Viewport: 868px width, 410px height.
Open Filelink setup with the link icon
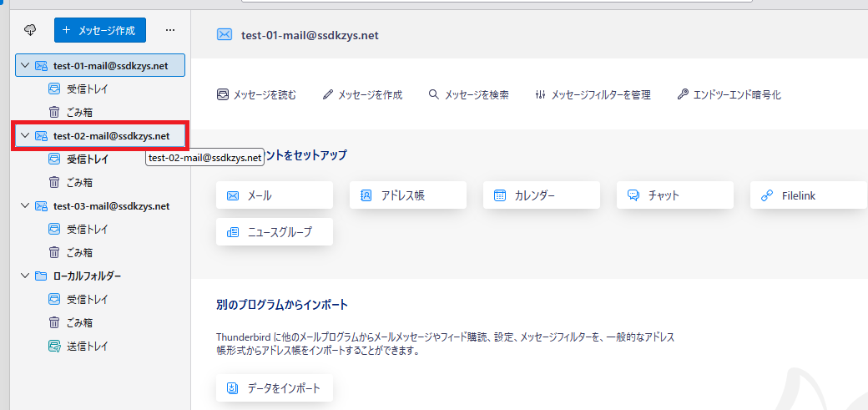click(767, 195)
